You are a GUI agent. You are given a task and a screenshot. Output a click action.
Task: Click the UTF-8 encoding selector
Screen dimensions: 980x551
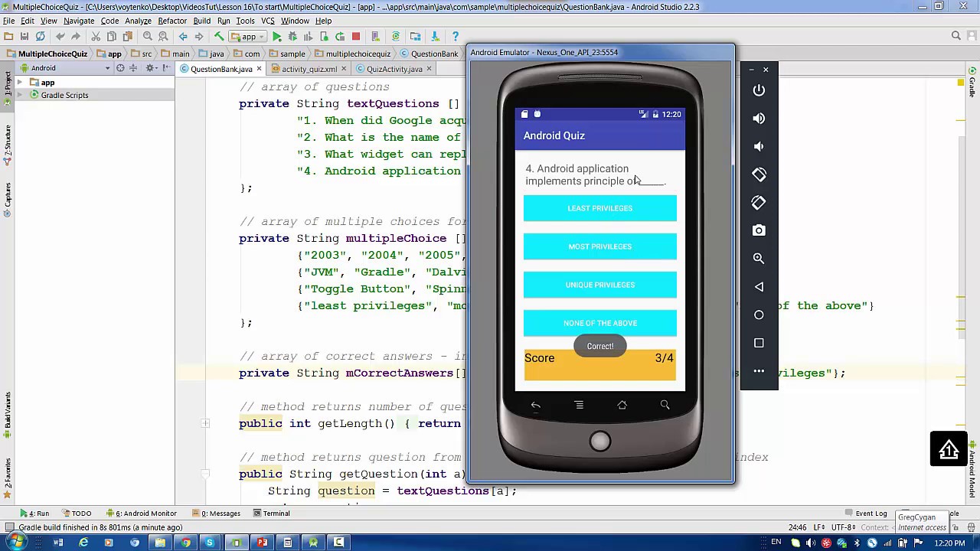coord(842,527)
